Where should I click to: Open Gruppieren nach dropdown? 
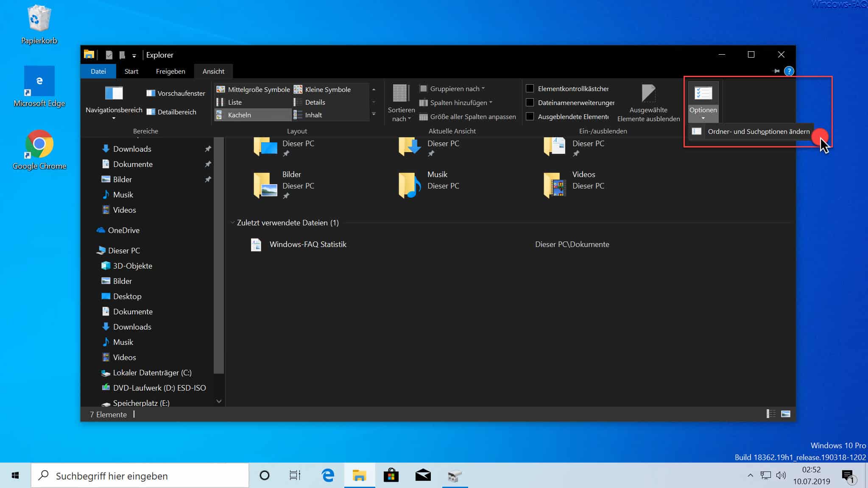452,89
